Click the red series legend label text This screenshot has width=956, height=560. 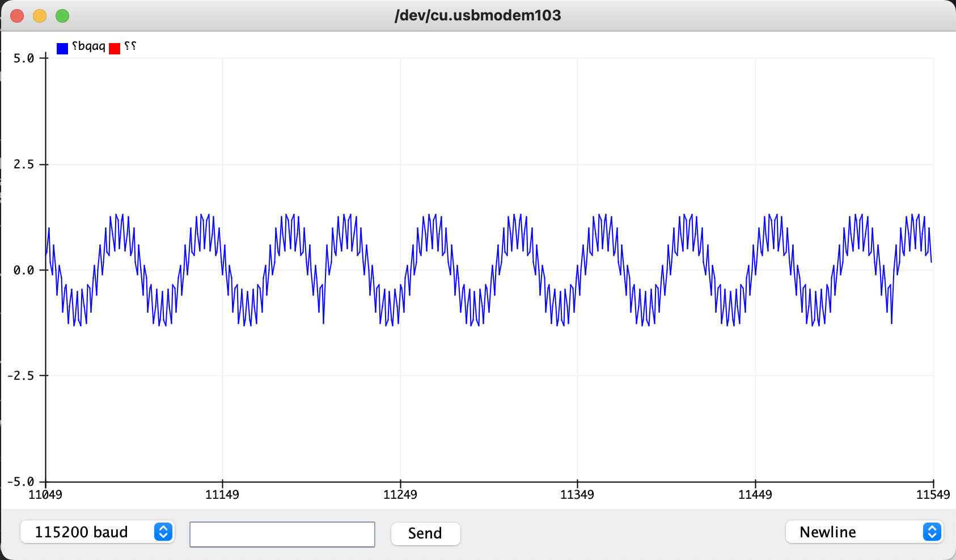tap(130, 46)
